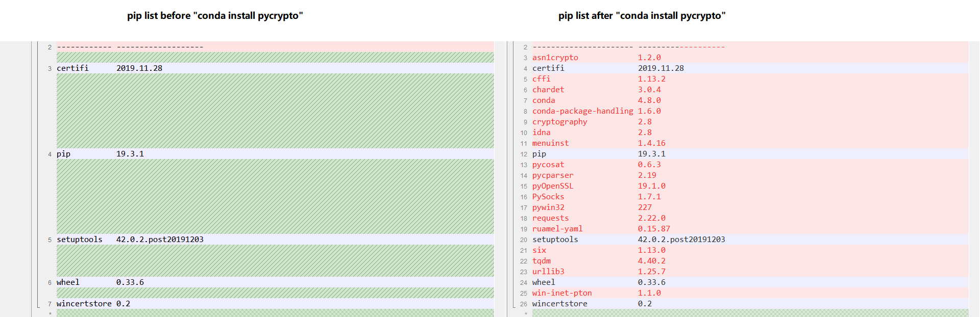Click the heading for pip list before install

tap(215, 16)
